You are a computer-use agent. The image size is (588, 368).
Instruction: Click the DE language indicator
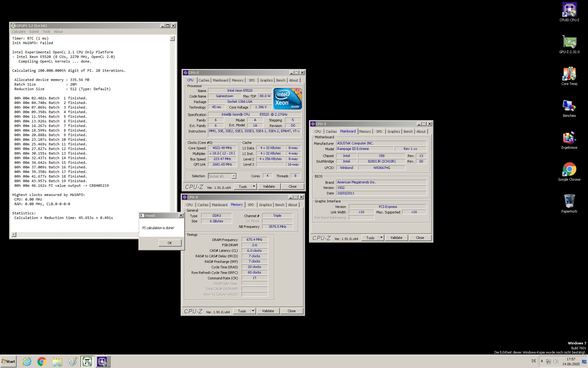coord(534,361)
